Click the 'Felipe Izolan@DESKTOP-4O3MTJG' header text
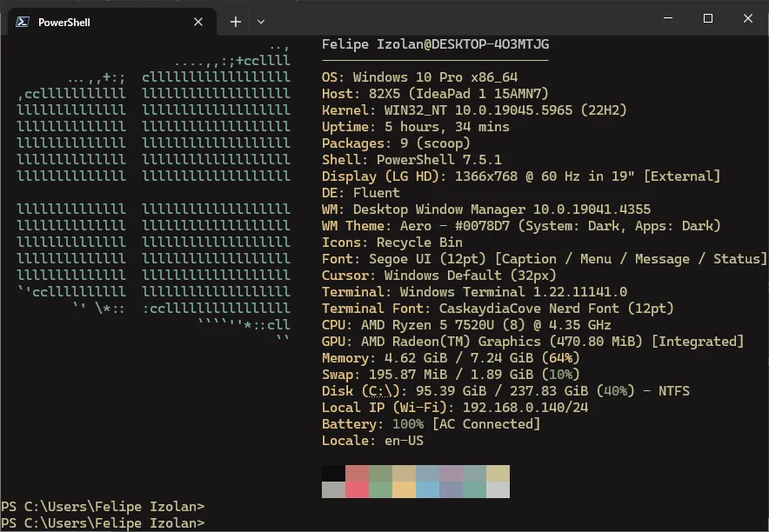Viewport: 769px width, 532px height. [436, 44]
